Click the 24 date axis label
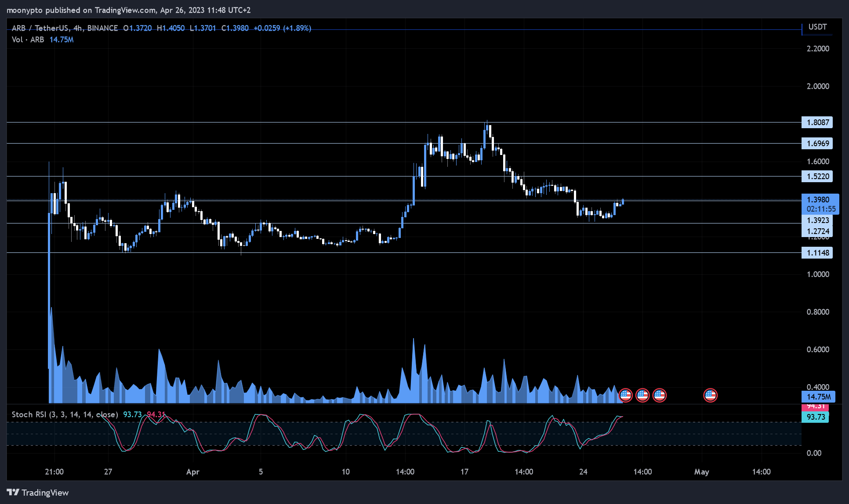 (583, 472)
